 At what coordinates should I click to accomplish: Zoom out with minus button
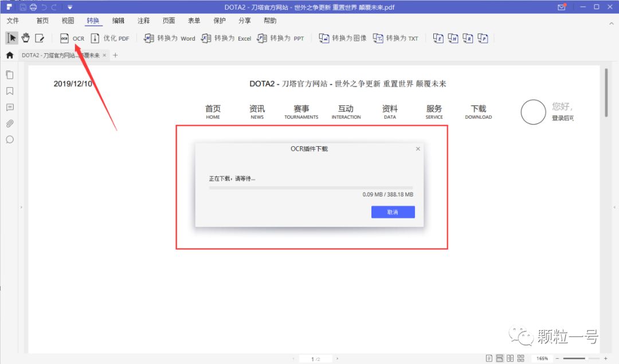(x=558, y=358)
